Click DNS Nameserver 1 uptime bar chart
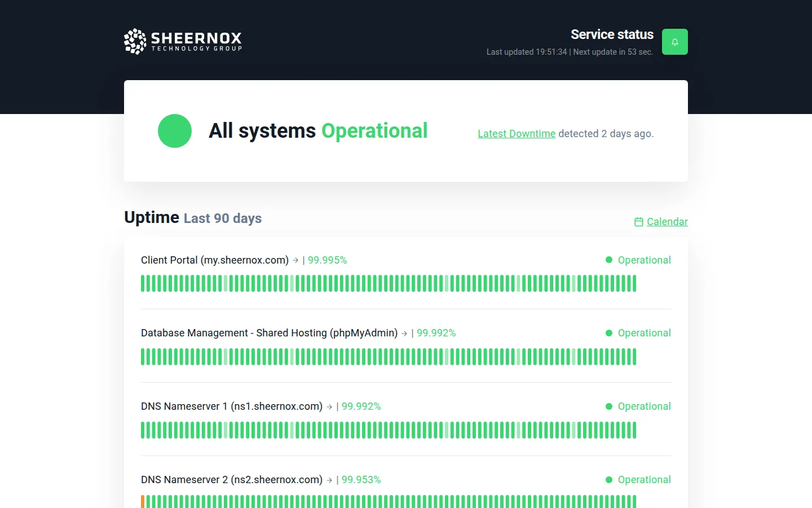Viewport: 812px width, 508px height. [389, 430]
